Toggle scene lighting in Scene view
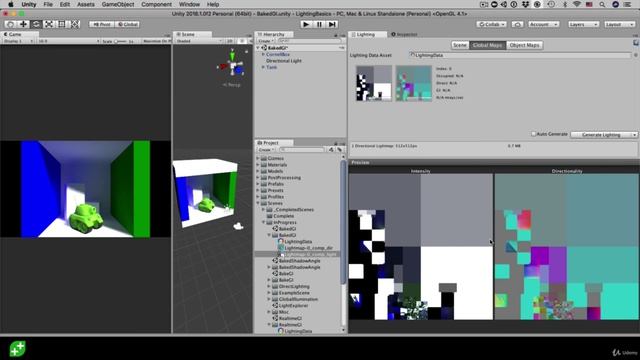Viewport: 640px width, 360px height. tap(242, 41)
